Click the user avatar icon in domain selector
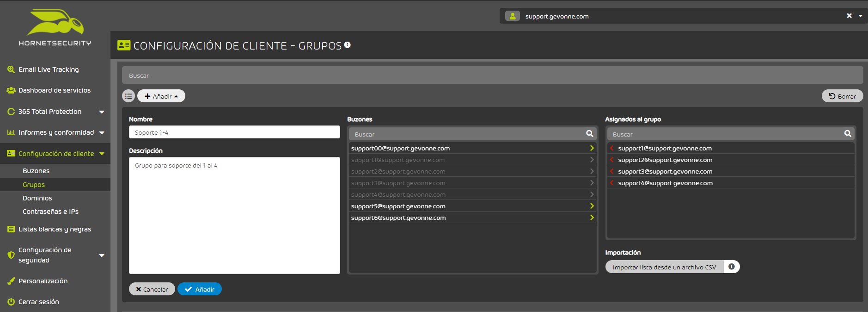Image resolution: width=868 pixels, height=312 pixels. pyautogui.click(x=513, y=16)
